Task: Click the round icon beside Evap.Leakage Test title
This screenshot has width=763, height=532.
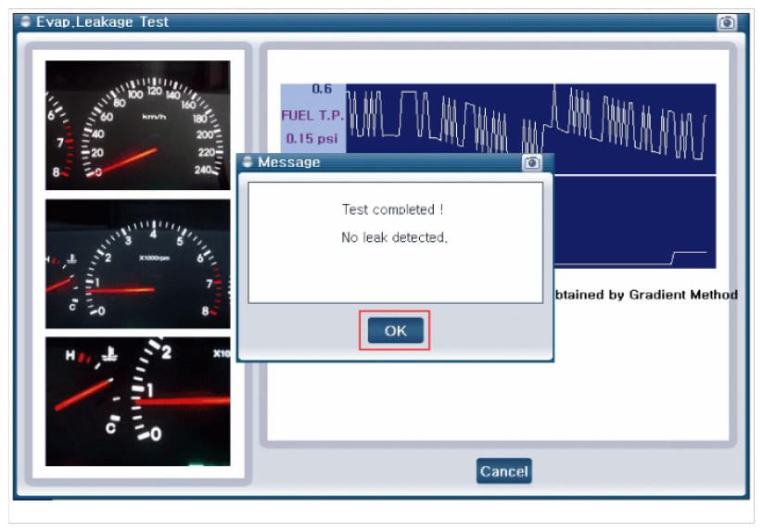Action: (x=25, y=21)
